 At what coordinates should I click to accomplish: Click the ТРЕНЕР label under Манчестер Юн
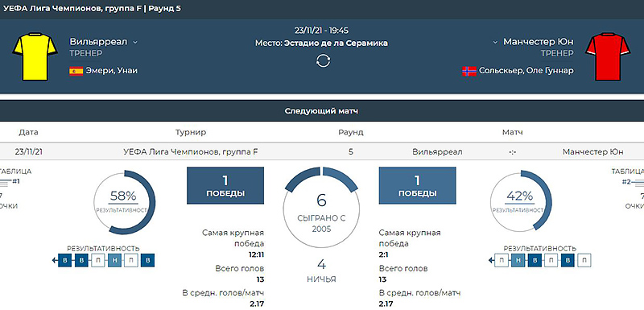(557, 53)
